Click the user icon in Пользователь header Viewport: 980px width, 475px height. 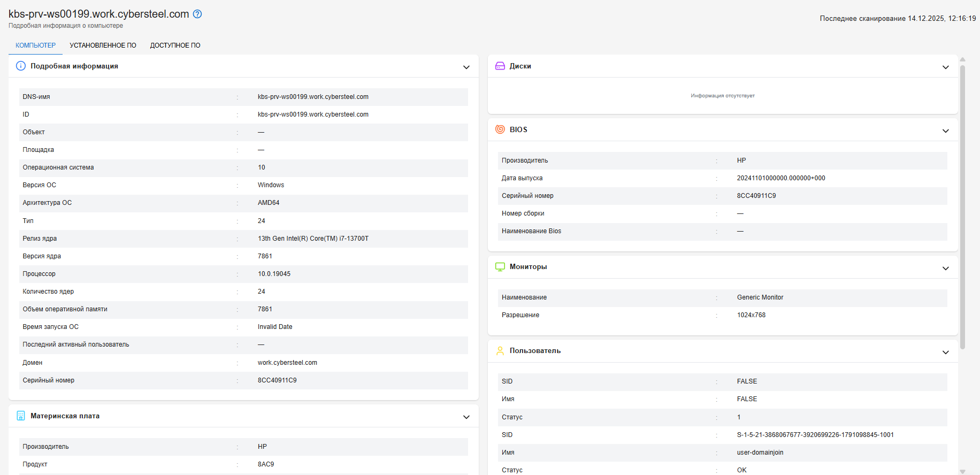point(500,351)
